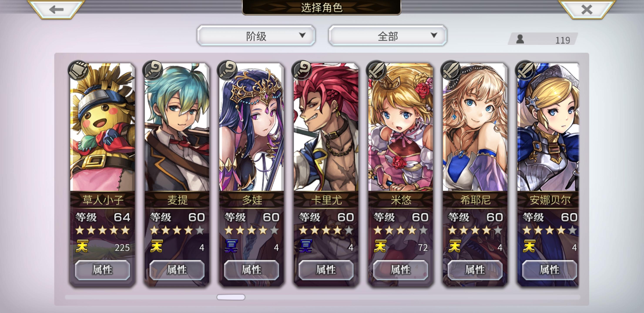
Task: Click the 天 element icon on 草人小子
Action: (82, 246)
